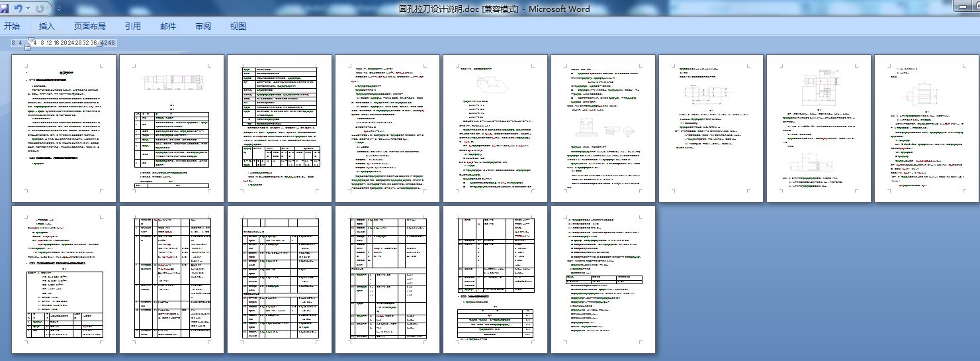Open the 审阅 tab

[203, 26]
